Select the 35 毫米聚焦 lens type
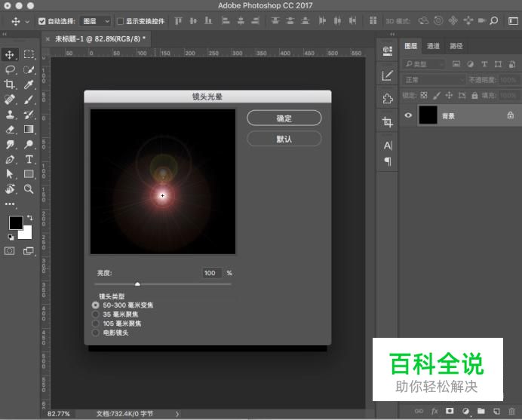The height and width of the screenshot is (420, 522). pos(96,314)
